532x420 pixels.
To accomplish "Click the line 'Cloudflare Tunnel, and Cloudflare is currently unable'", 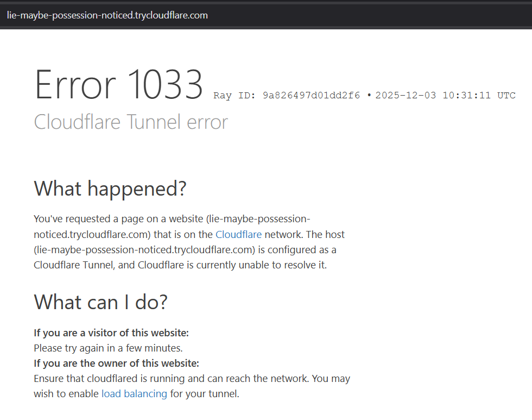I will click(180, 265).
